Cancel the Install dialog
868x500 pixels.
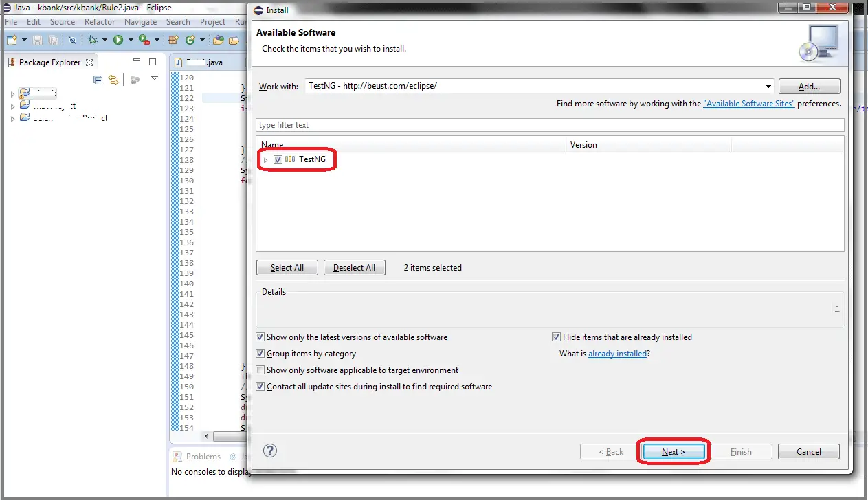tap(809, 452)
